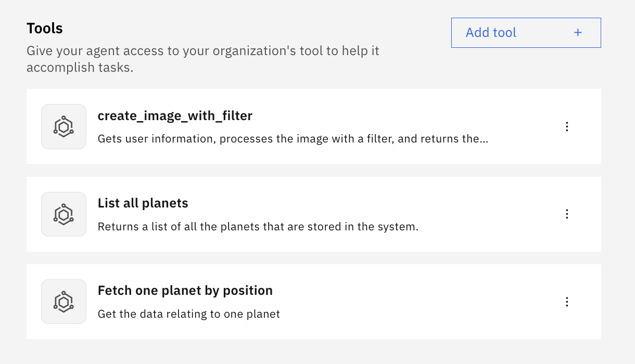The width and height of the screenshot is (635, 364).
Task: Click the Tools section heading
Action: 45,28
